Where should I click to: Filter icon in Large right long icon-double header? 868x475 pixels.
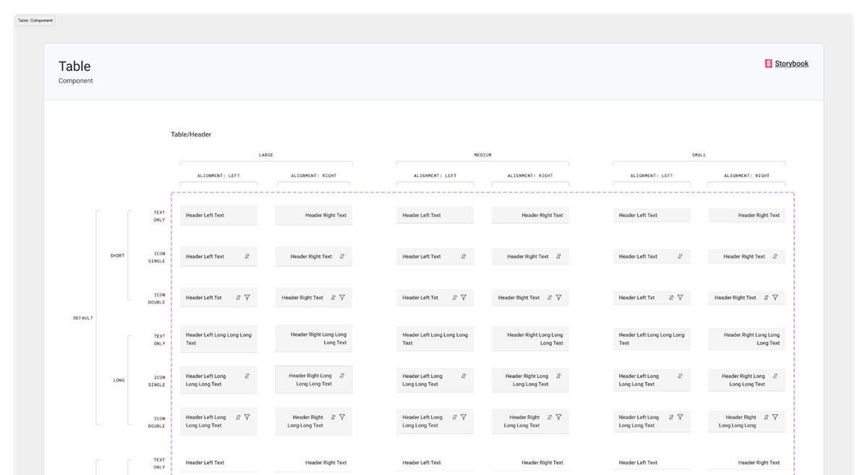pyautogui.click(x=342, y=417)
